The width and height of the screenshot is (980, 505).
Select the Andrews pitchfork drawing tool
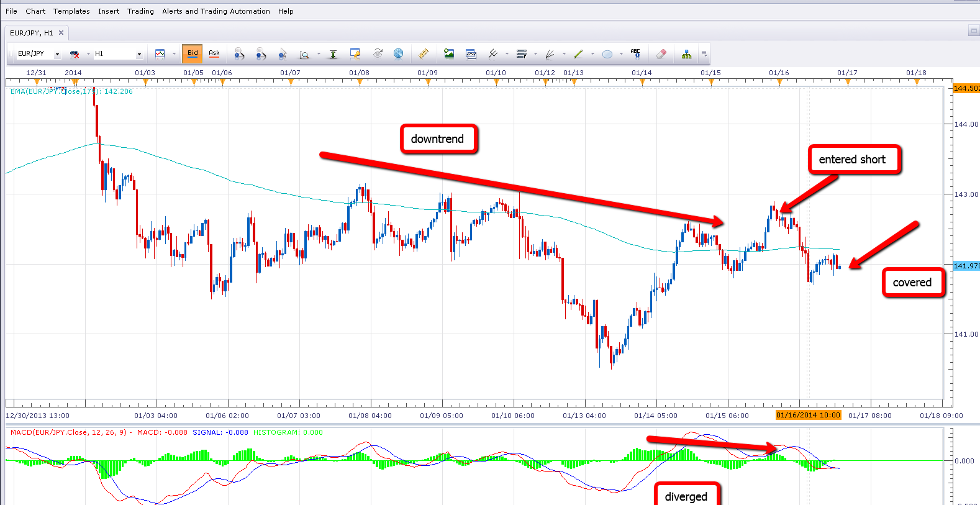(493, 54)
